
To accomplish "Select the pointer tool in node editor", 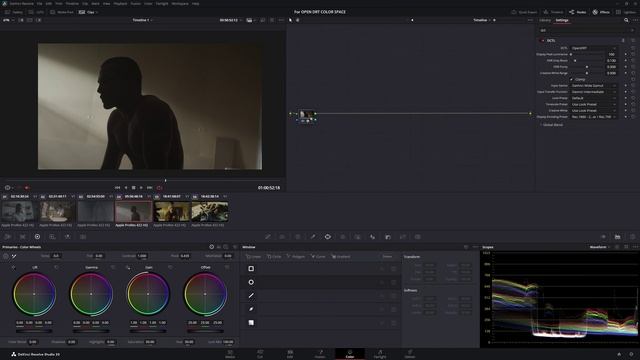I will click(291, 20).
